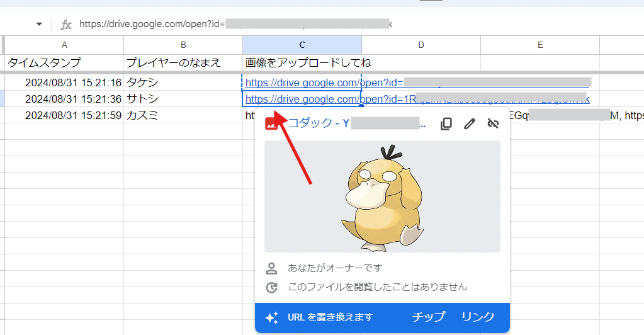Click the clock history icon in the popup

point(271,287)
